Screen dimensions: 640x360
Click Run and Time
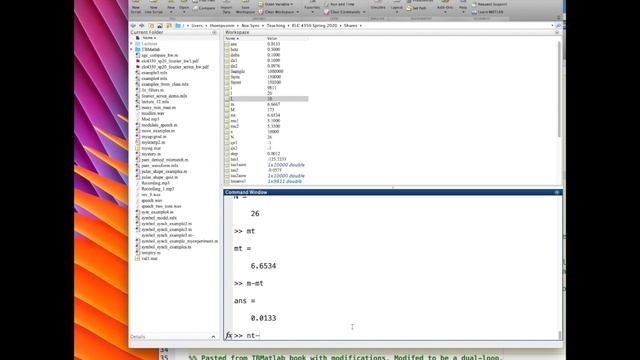click(x=340, y=4)
